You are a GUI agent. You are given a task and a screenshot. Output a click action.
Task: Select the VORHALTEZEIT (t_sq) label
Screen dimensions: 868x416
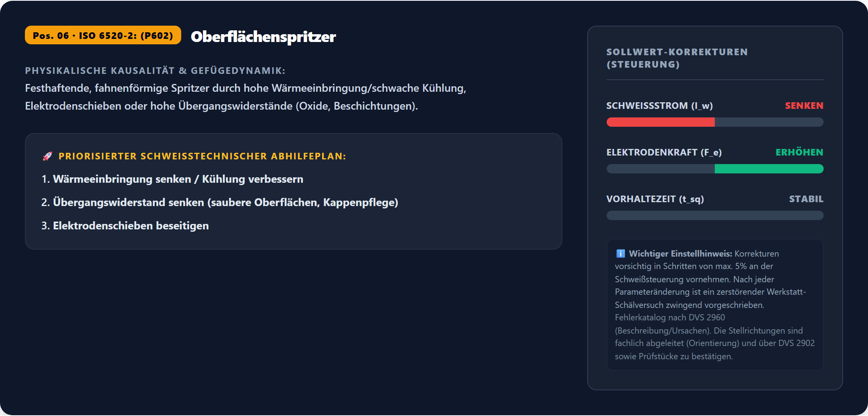coord(655,199)
